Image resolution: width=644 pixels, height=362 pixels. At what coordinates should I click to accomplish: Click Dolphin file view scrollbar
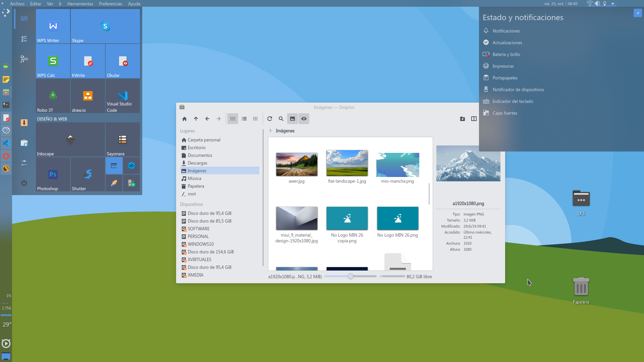point(429,194)
